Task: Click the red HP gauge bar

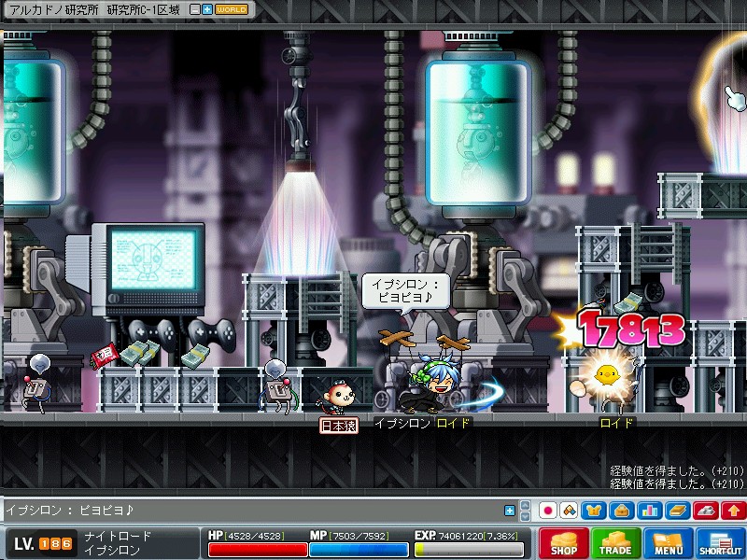Action: [x=258, y=550]
